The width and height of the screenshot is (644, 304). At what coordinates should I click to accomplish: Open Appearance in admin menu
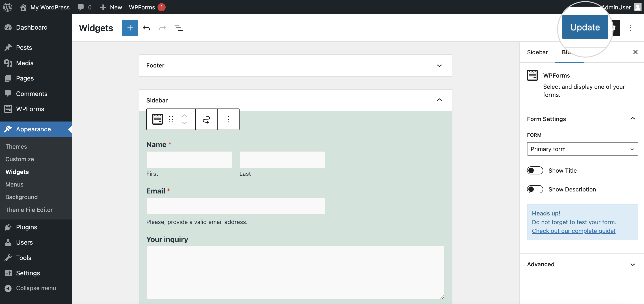(36, 129)
